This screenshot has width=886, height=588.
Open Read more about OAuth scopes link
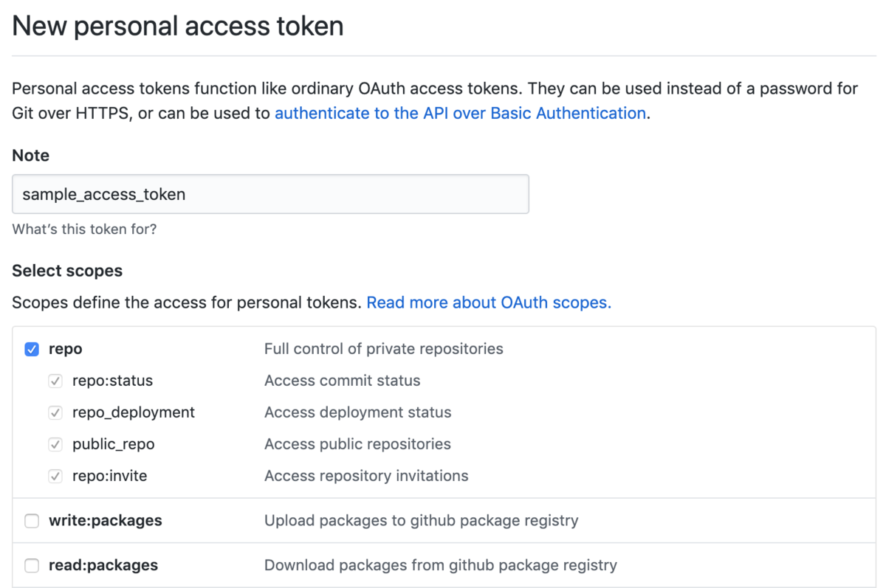point(489,302)
